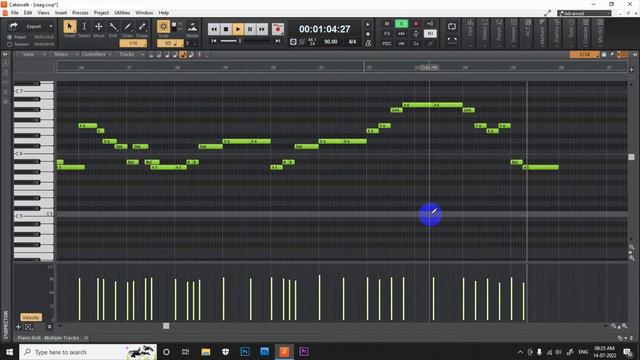640x360 pixels.
Task: Expand the INSPECTOR side panel
Action: 6,325
